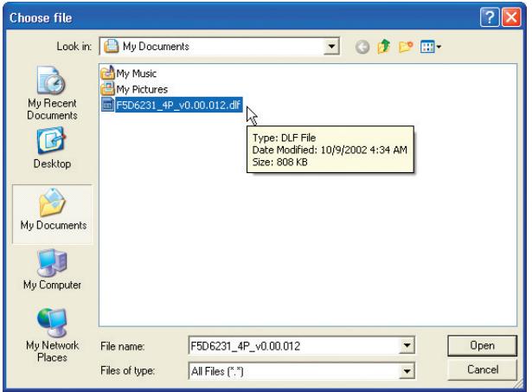Select the My Pictures folder name

point(142,89)
